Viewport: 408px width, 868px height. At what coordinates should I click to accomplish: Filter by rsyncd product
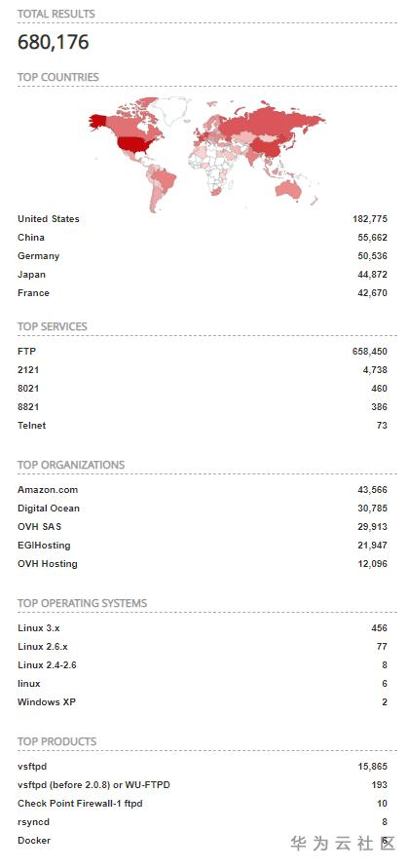click(33, 822)
